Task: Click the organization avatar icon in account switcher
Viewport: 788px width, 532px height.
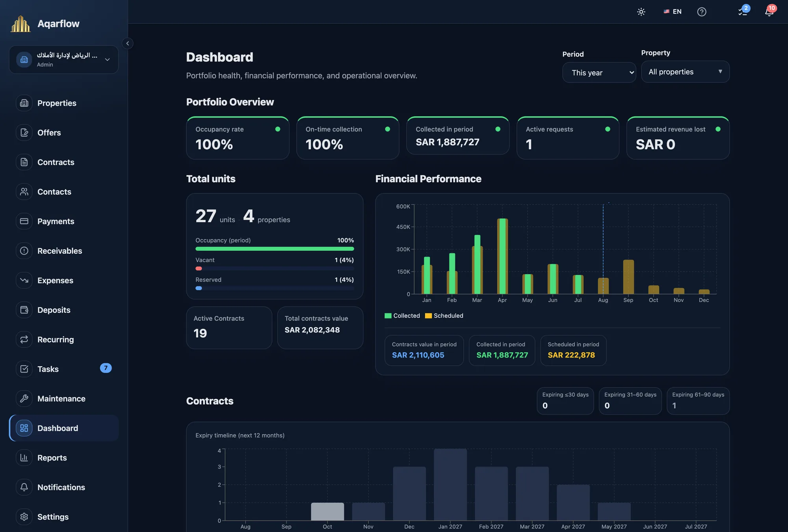Action: coord(24,60)
